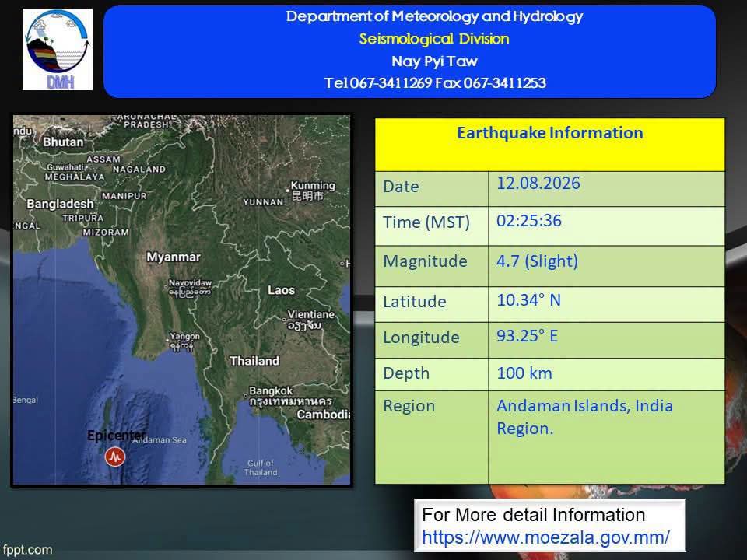Click the Tripura label on the map
Viewport: 747px width, 560px height.
[x=83, y=218]
